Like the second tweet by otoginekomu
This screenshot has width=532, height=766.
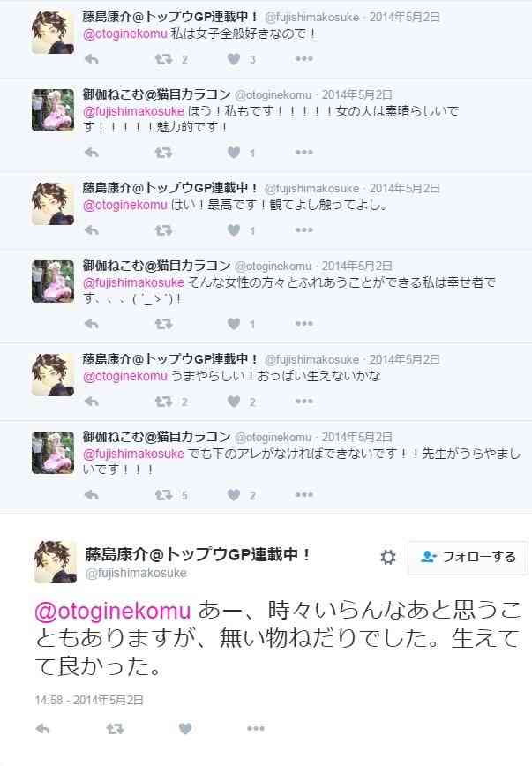pos(234,323)
